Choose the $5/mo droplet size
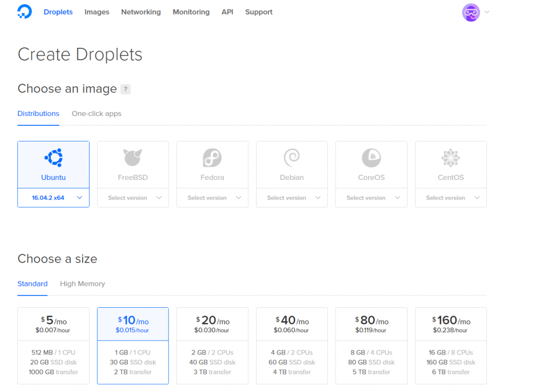Viewport: 533px width, 392px height. pyautogui.click(x=54, y=346)
